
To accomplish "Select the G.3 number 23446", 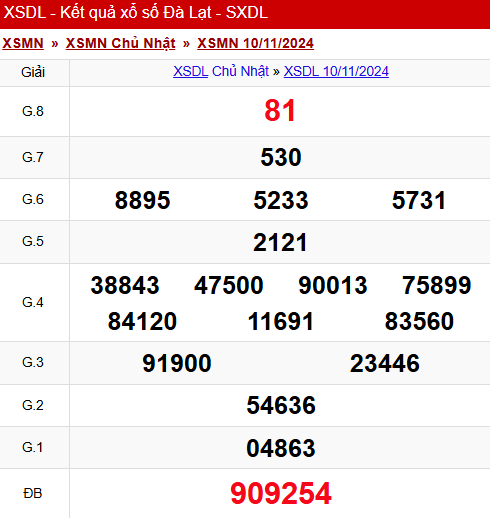I will coord(385,363).
